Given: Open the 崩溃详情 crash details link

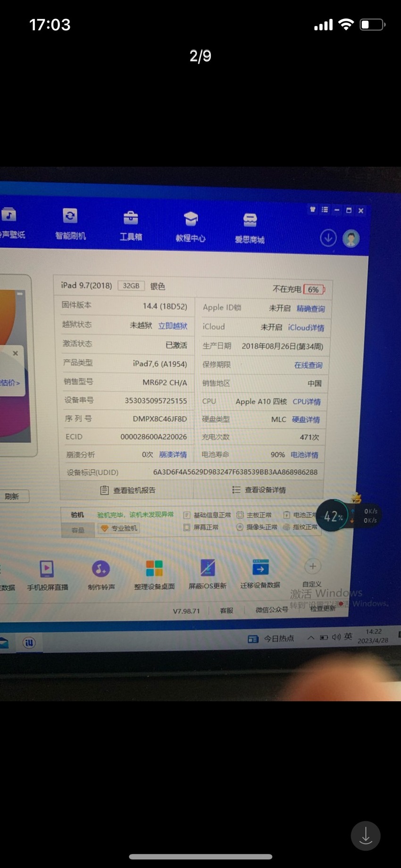Looking at the screenshot, I should 173,455.
